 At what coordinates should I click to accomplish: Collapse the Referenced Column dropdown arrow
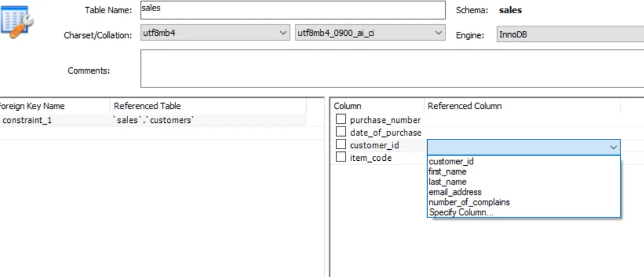tap(613, 147)
